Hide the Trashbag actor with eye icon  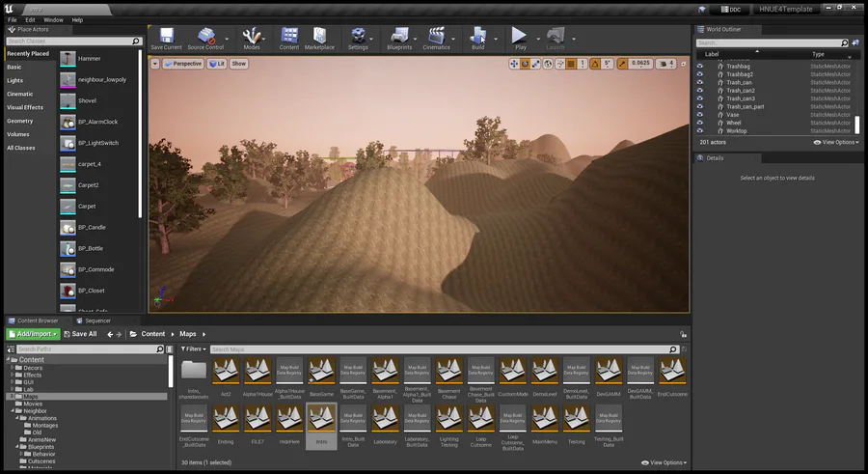[x=700, y=66]
